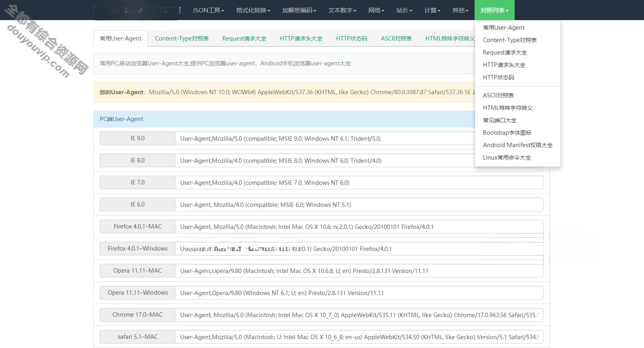The image size is (644, 348).
Task: Open ASCII对照表 from the dropdown menu
Action: (517, 95)
